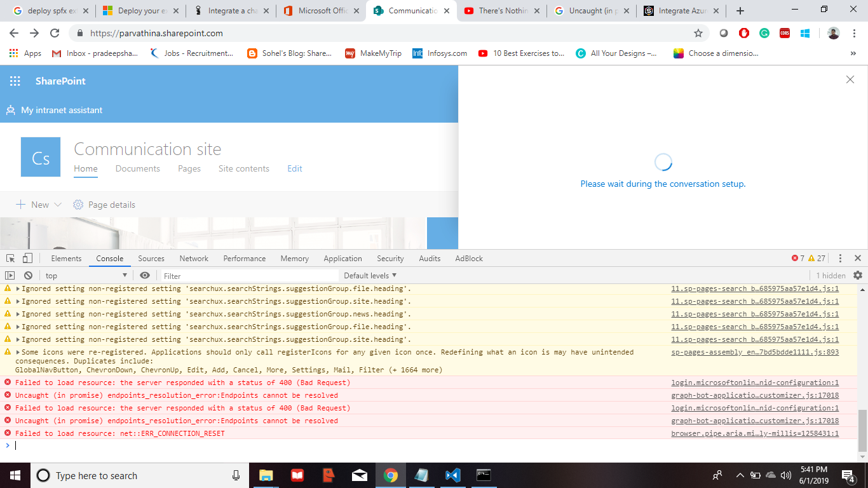Open the Grammarly extension
Viewport: 868px width, 488px height.
click(763, 33)
